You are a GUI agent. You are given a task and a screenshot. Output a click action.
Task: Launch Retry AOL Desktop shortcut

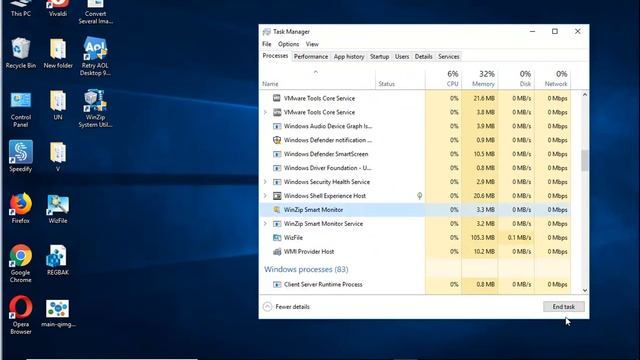[x=95, y=56]
